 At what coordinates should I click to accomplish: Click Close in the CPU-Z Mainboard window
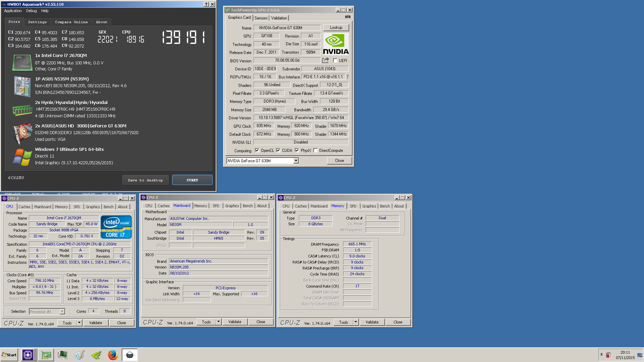261,322
